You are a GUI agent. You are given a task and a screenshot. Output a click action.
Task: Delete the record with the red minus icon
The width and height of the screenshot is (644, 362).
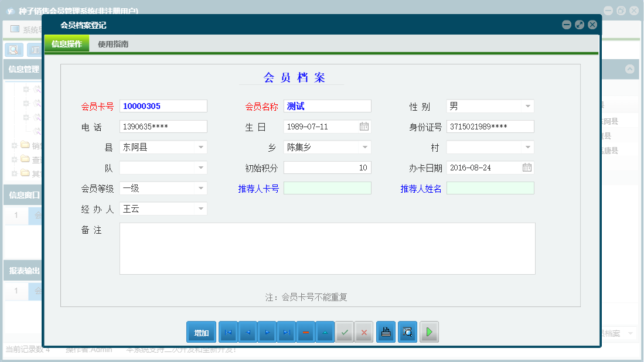[x=306, y=332]
